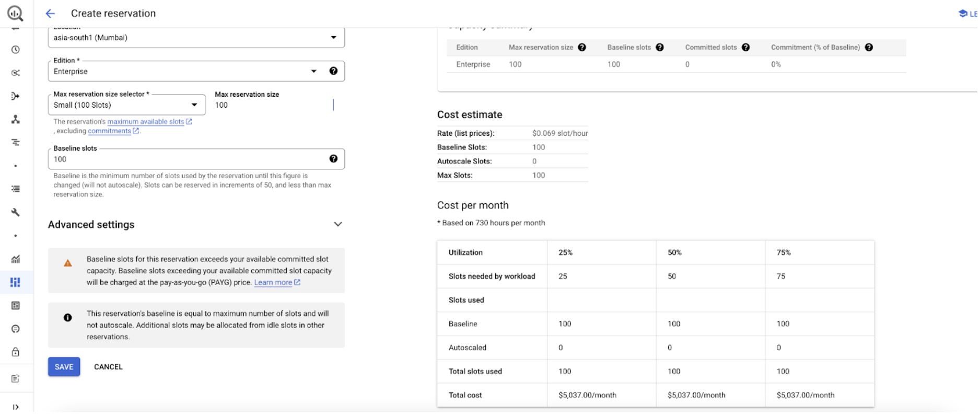Open the Max reservation size selector dropdown
Viewport: 980px width, 415px height.
[x=127, y=105]
